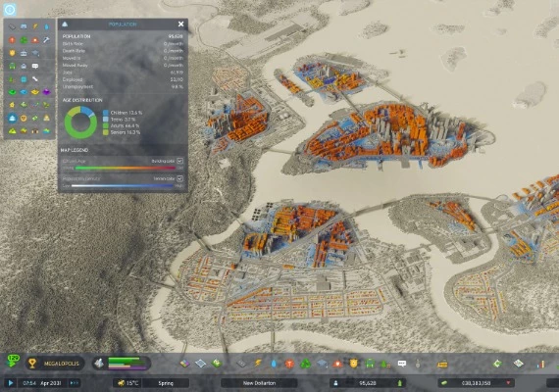
Task: Click the Moved Away row
Action: 123,66
